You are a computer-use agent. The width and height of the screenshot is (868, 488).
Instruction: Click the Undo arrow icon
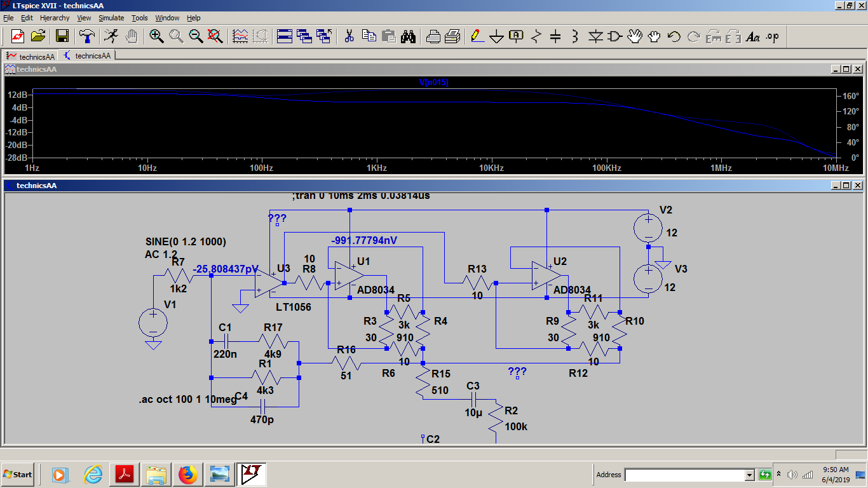(x=674, y=36)
